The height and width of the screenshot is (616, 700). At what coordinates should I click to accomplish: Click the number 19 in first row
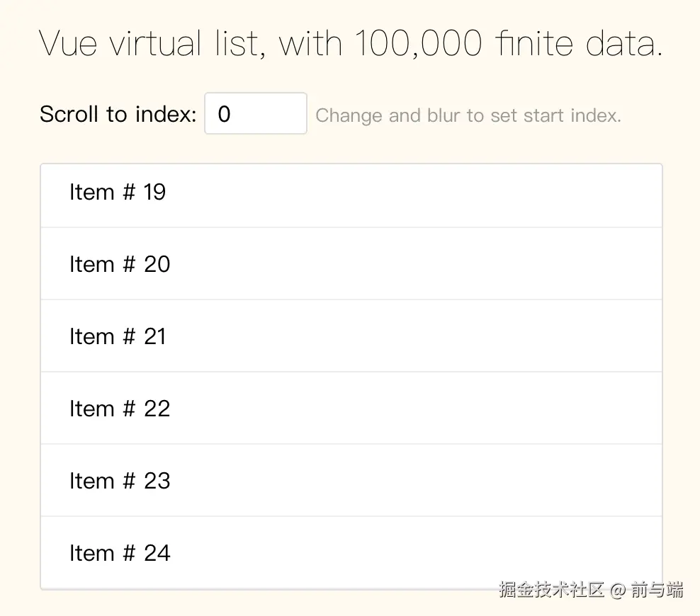tap(154, 193)
